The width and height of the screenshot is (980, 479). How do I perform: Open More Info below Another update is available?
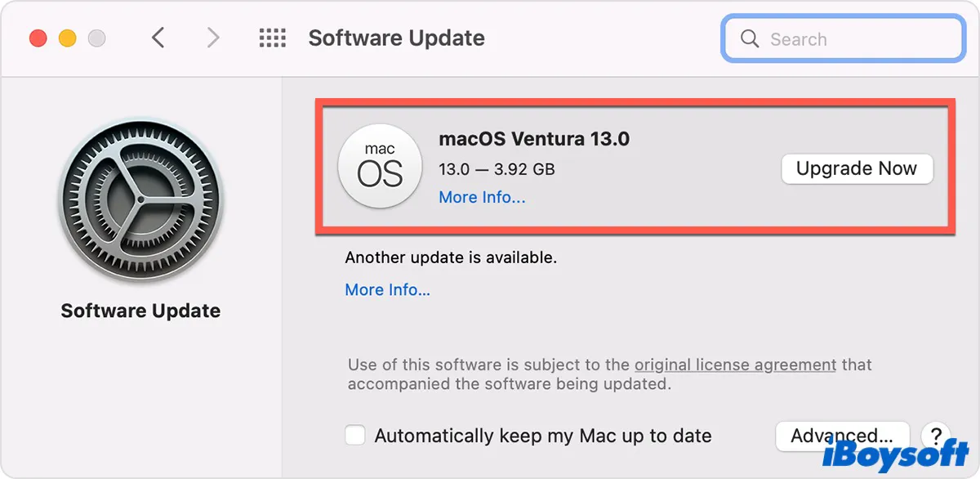387,289
